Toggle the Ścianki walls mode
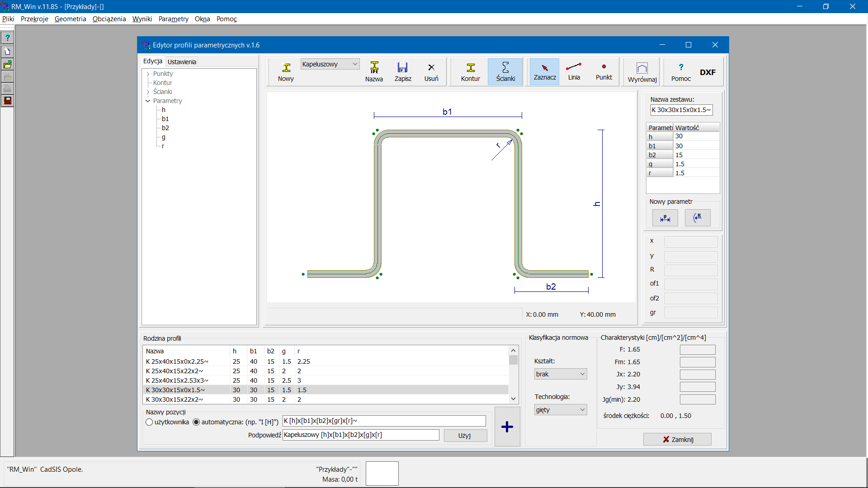 tap(505, 72)
